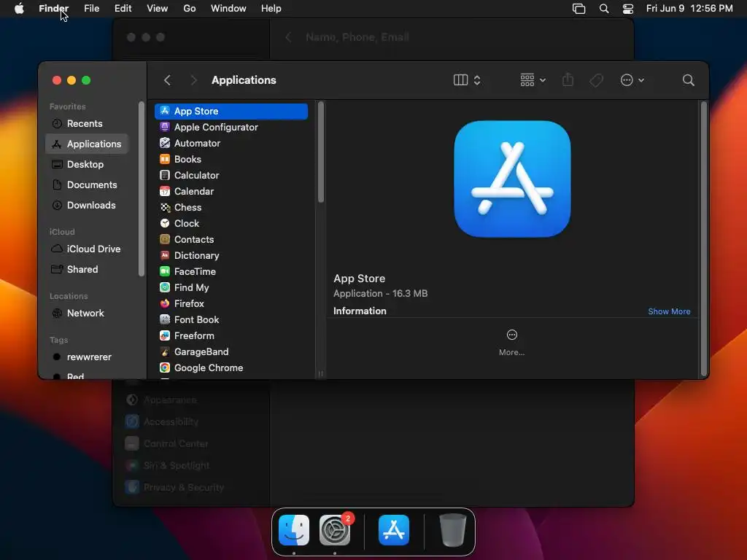Click Accessibility in Settings window
This screenshot has width=747, height=560.
(162, 421)
